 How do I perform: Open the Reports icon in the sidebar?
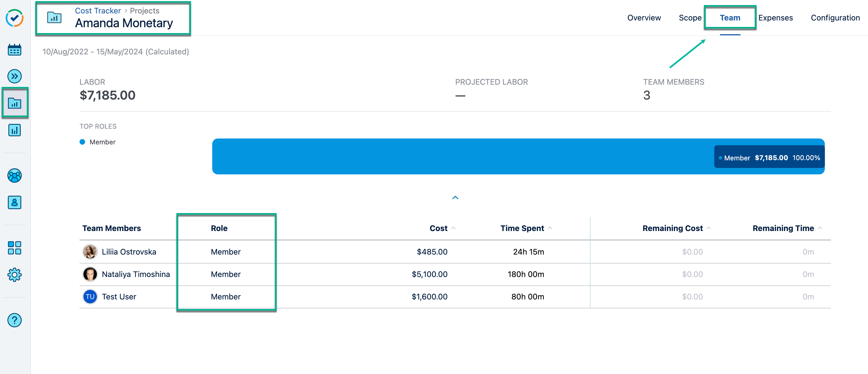click(14, 130)
